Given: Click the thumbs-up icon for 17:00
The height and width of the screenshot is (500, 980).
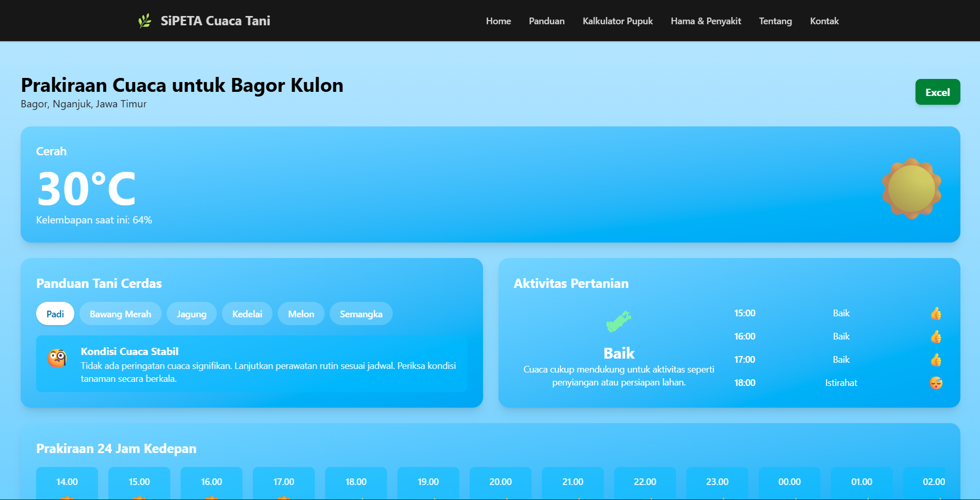Looking at the screenshot, I should (936, 360).
